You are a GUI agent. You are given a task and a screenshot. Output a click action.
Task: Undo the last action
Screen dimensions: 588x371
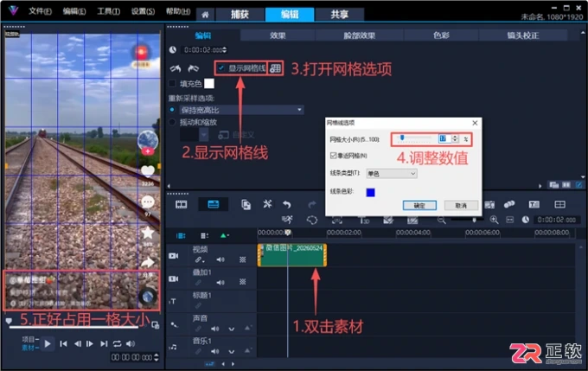pyautogui.click(x=287, y=204)
